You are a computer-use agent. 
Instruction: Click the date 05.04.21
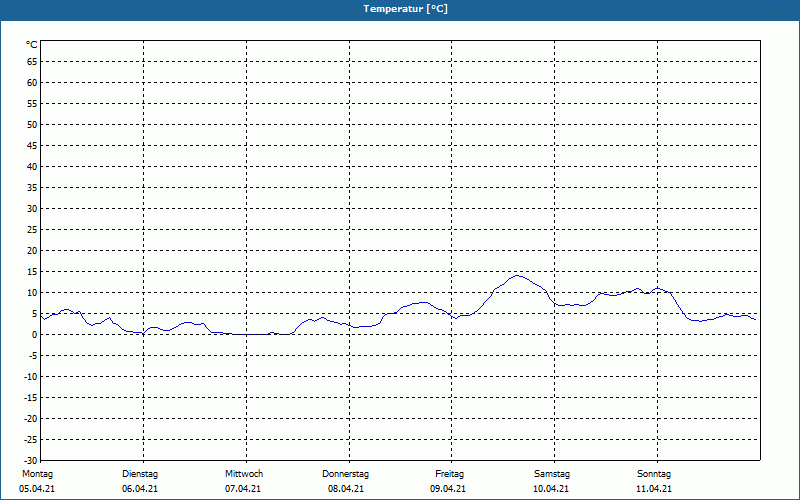point(37,489)
